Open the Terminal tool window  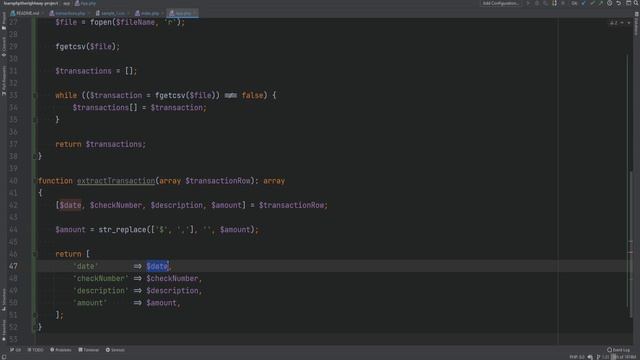pyautogui.click(x=89, y=350)
